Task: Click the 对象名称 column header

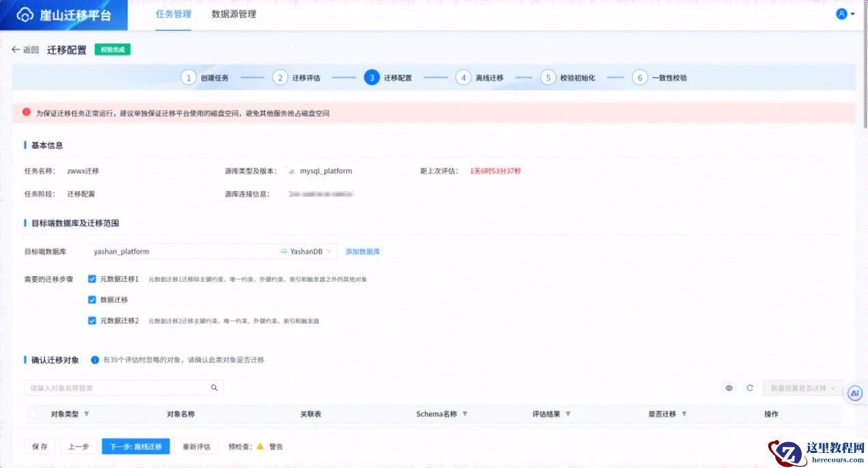Action: [x=181, y=414]
